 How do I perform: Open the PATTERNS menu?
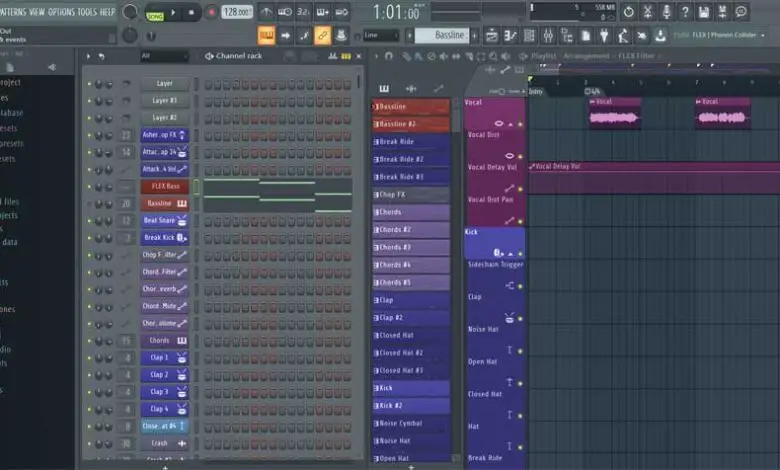click(x=13, y=12)
